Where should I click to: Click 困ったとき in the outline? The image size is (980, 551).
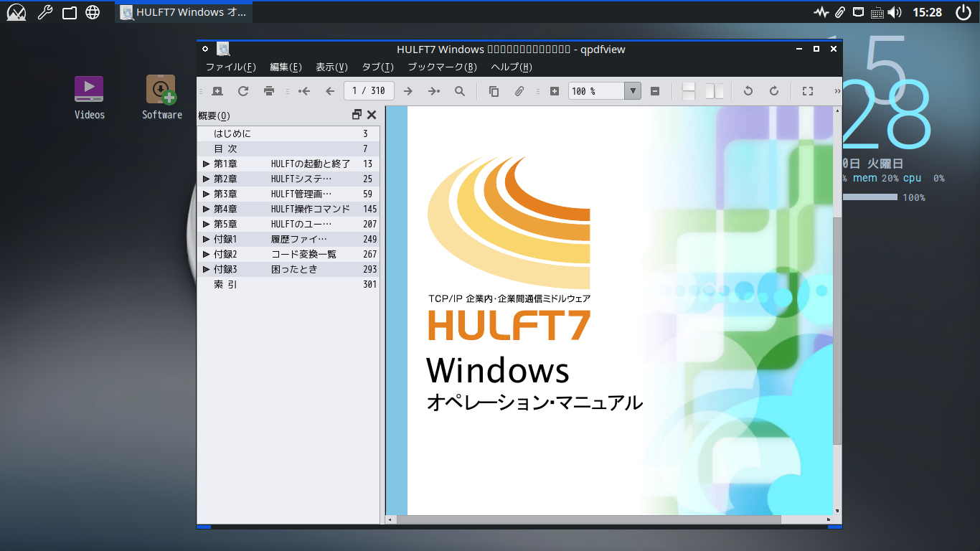point(294,269)
